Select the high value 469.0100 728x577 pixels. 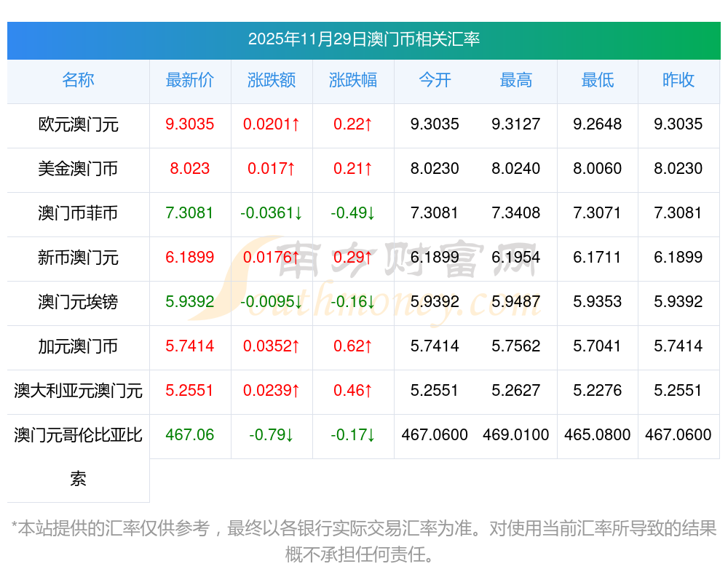(x=516, y=434)
